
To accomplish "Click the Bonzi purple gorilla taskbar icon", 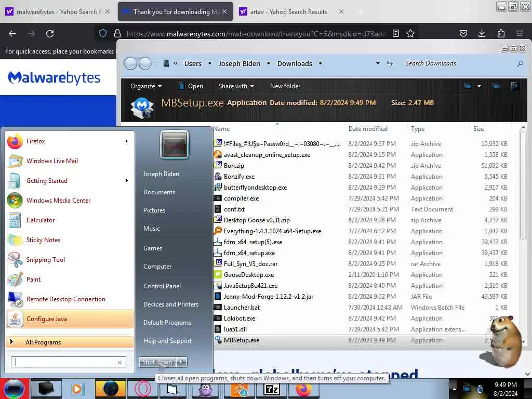I will click(x=206, y=389).
